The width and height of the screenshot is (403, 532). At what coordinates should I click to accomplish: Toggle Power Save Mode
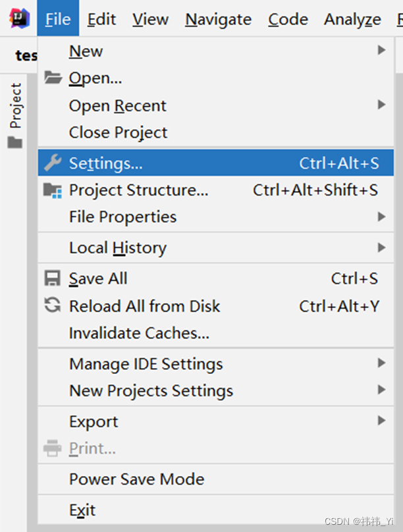tap(136, 479)
